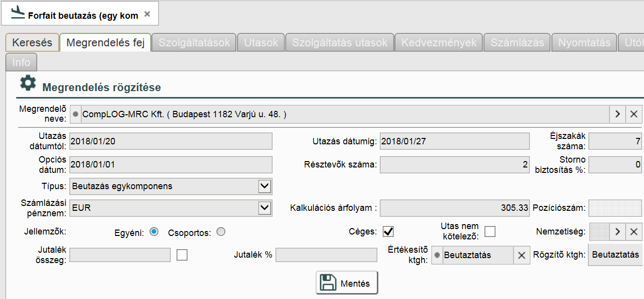Click the Rögzítő ktgh Beutaztatás button
Viewport: 644px width, 299px height.
pos(615,255)
